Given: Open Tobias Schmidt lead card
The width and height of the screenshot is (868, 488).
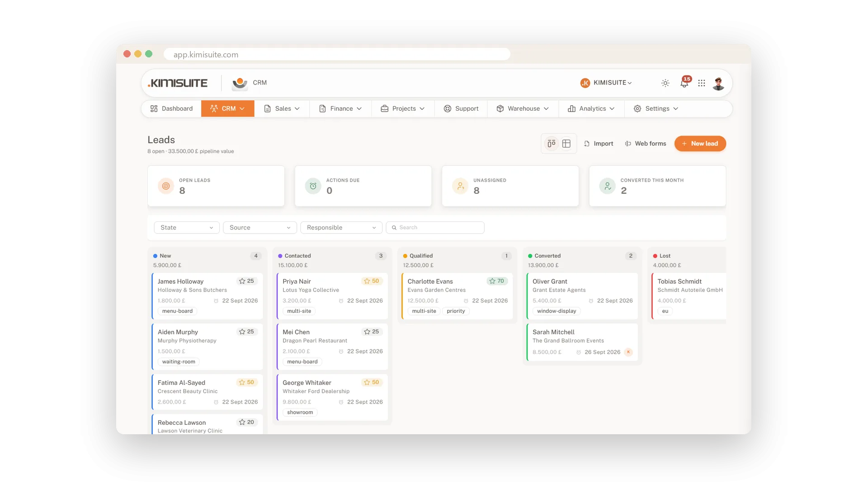Looking at the screenshot, I should click(689, 296).
